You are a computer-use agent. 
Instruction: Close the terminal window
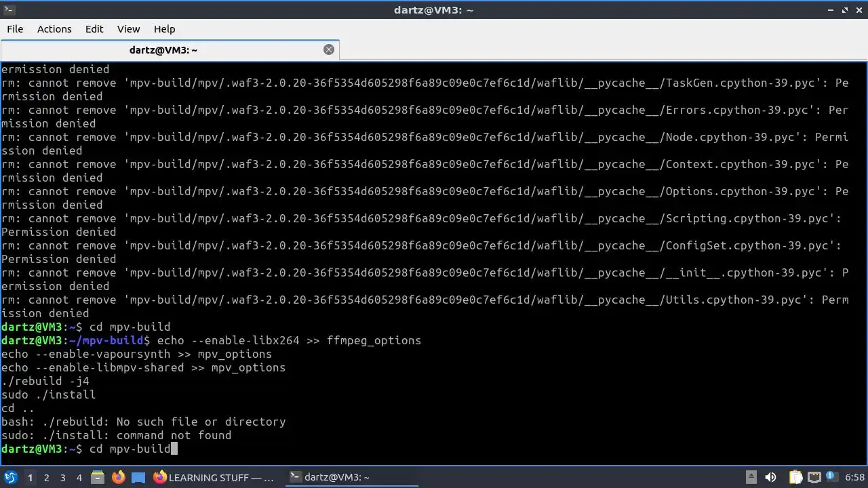859,10
